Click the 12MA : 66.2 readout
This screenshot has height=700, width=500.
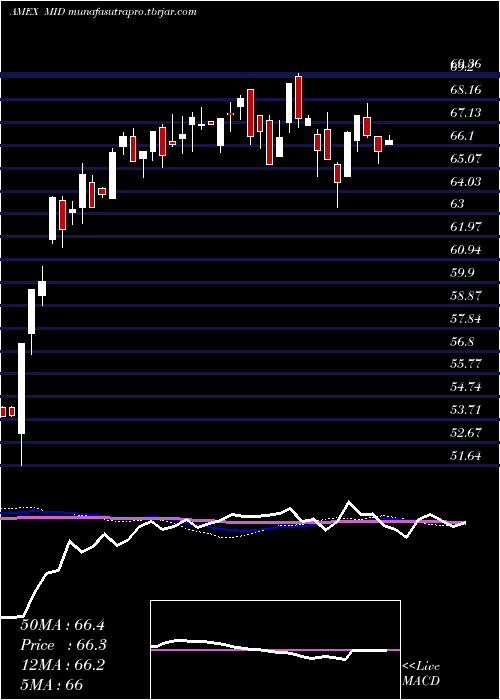click(62, 665)
